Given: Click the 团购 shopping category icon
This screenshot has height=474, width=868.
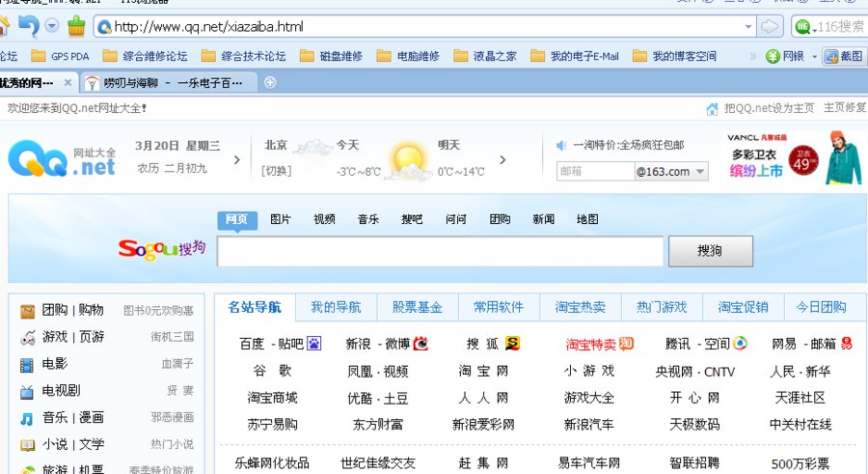Looking at the screenshot, I should point(27,312).
